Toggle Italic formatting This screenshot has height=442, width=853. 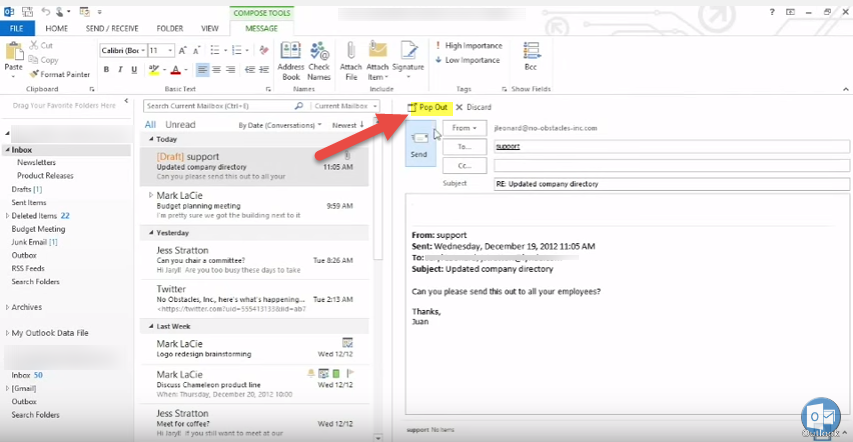click(121, 69)
